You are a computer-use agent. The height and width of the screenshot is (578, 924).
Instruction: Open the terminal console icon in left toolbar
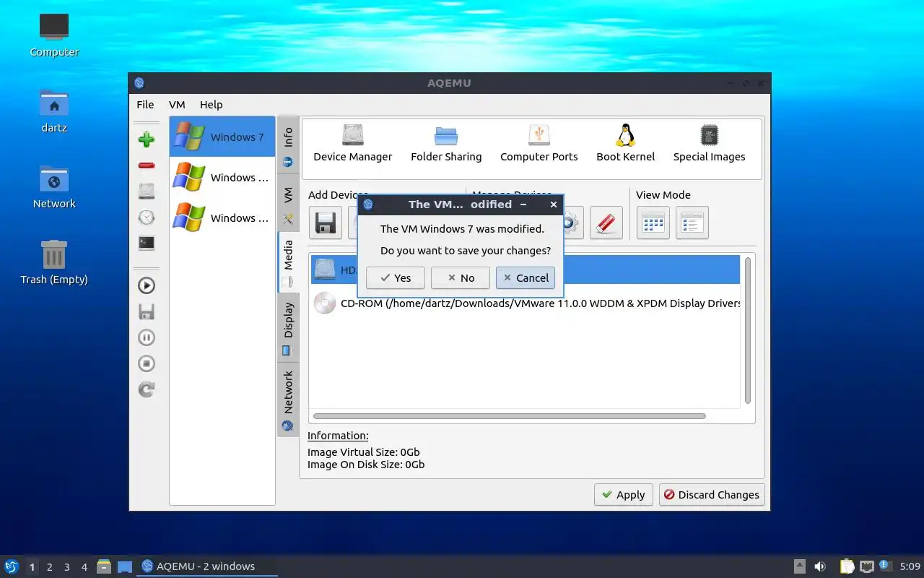pos(147,243)
